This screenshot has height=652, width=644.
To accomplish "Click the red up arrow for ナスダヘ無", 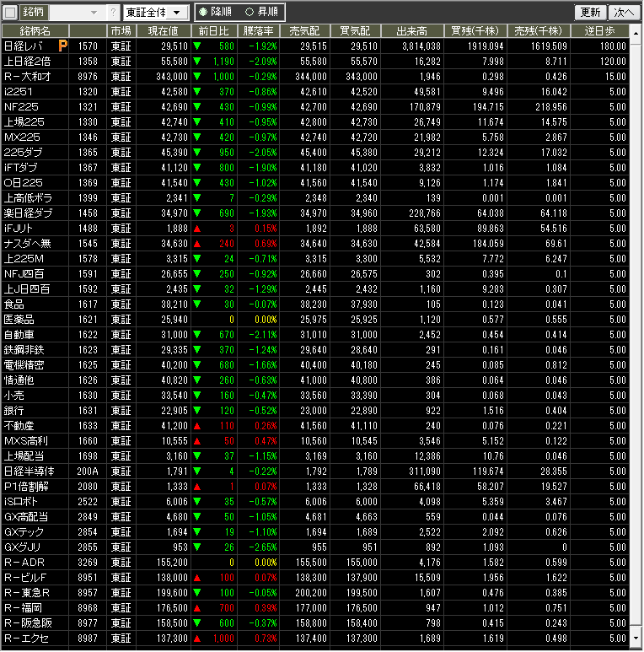I will coord(197,244).
